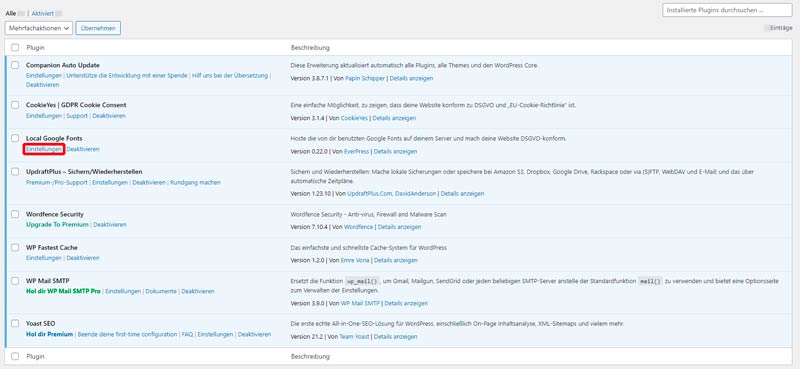
Task: Show details for WP Fastest Cache
Action: (395, 260)
